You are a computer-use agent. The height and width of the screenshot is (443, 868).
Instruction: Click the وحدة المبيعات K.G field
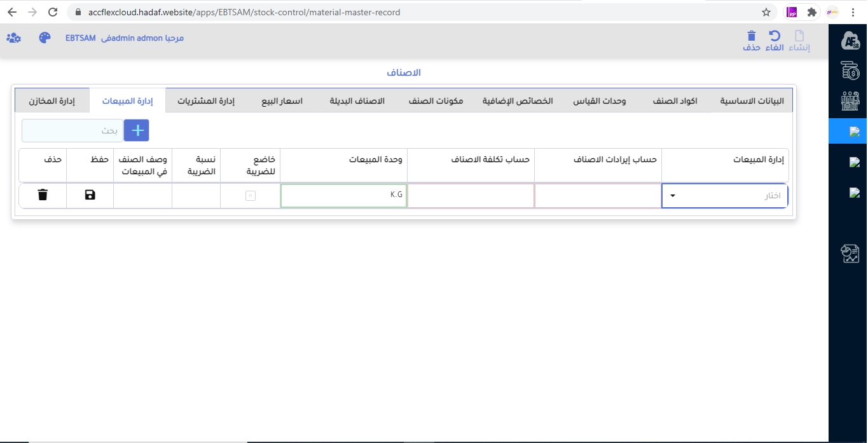click(x=343, y=196)
